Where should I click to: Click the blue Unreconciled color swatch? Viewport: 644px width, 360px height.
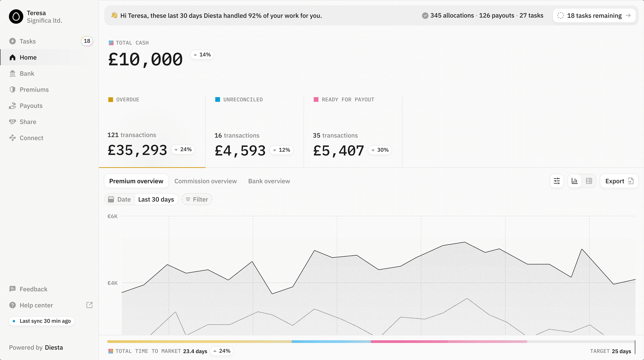(218, 99)
